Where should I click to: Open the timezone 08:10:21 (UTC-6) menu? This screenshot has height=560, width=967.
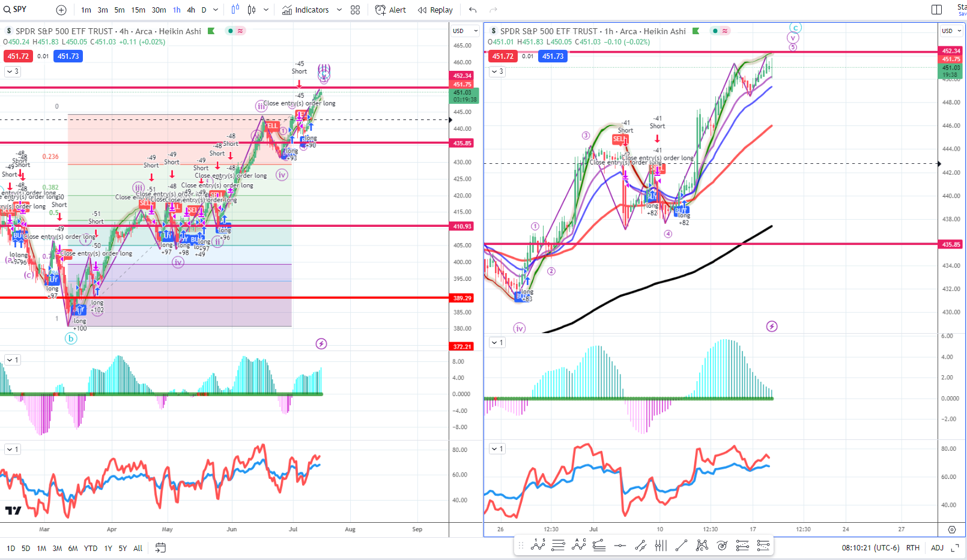[870, 547]
